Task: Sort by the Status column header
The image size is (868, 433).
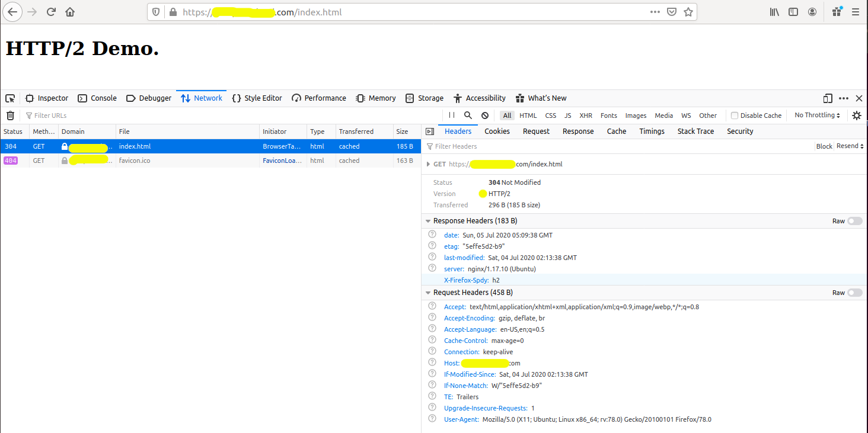Action: [14, 131]
